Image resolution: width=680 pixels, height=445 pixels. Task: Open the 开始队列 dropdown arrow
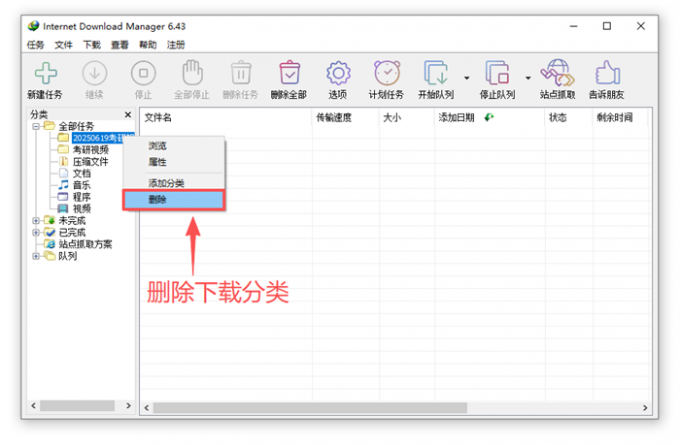467,78
